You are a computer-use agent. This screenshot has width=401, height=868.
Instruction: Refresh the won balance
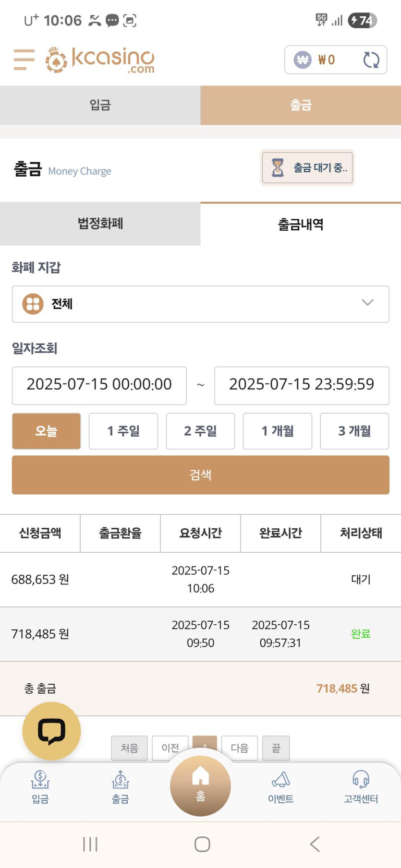[371, 60]
